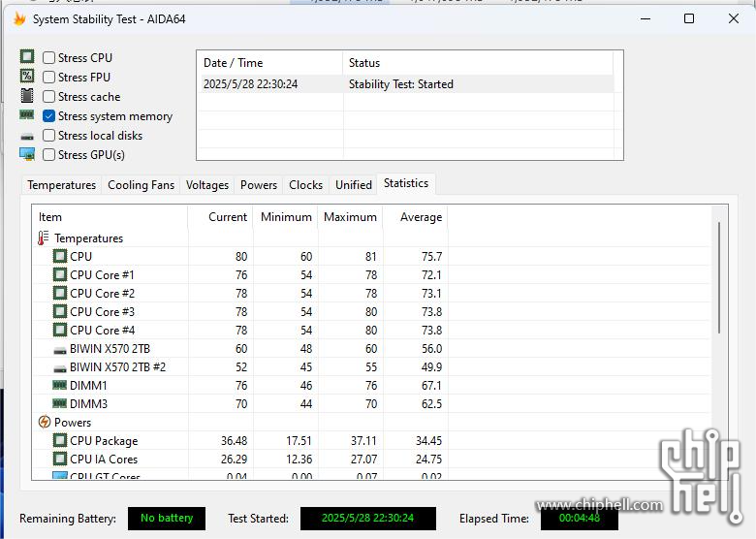The height and width of the screenshot is (539, 756).
Task: Open the Powers tab
Action: click(259, 185)
